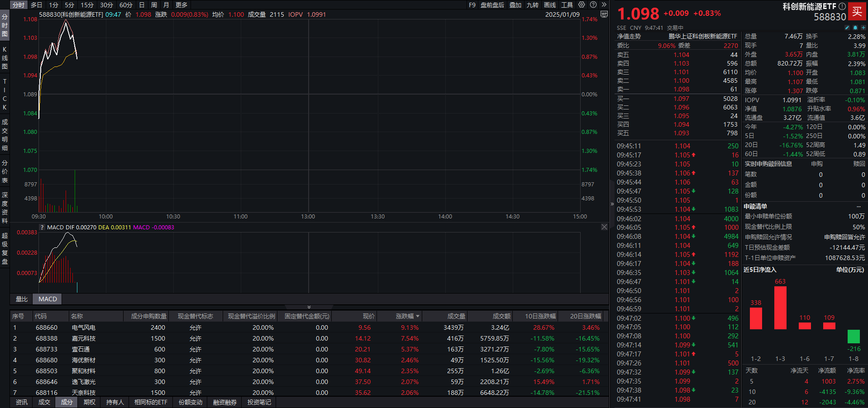Close the MACD indicator panel
Screen dimensions: 868x408
tap(604, 227)
